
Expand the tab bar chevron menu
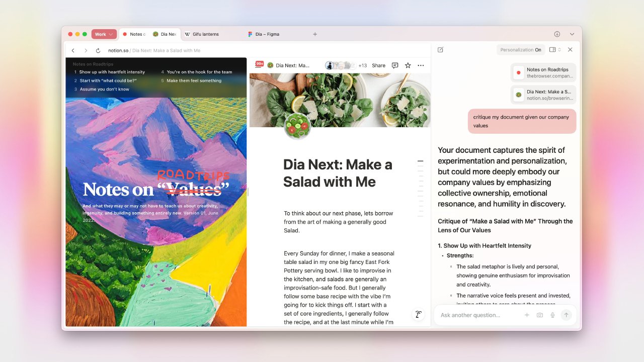pyautogui.click(x=572, y=34)
